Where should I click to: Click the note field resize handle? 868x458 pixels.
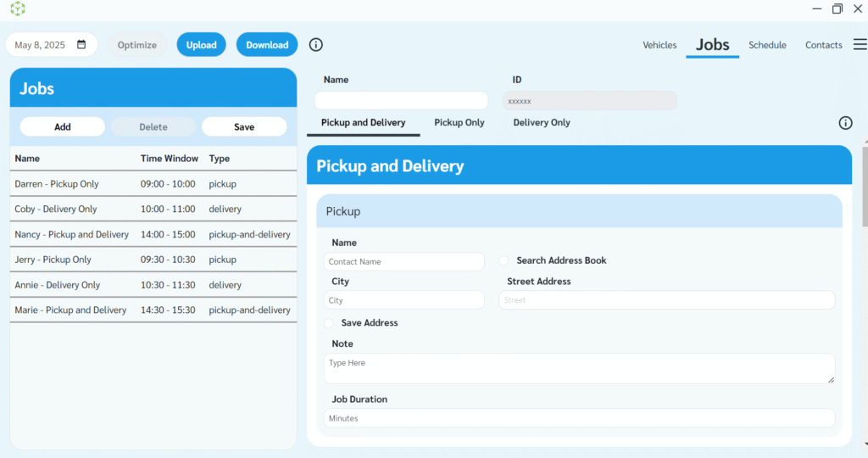(x=831, y=379)
